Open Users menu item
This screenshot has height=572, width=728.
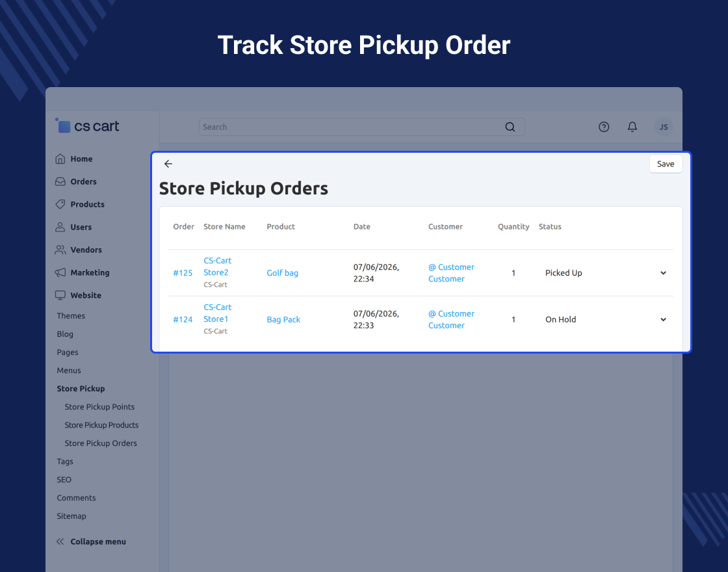pyautogui.click(x=81, y=227)
